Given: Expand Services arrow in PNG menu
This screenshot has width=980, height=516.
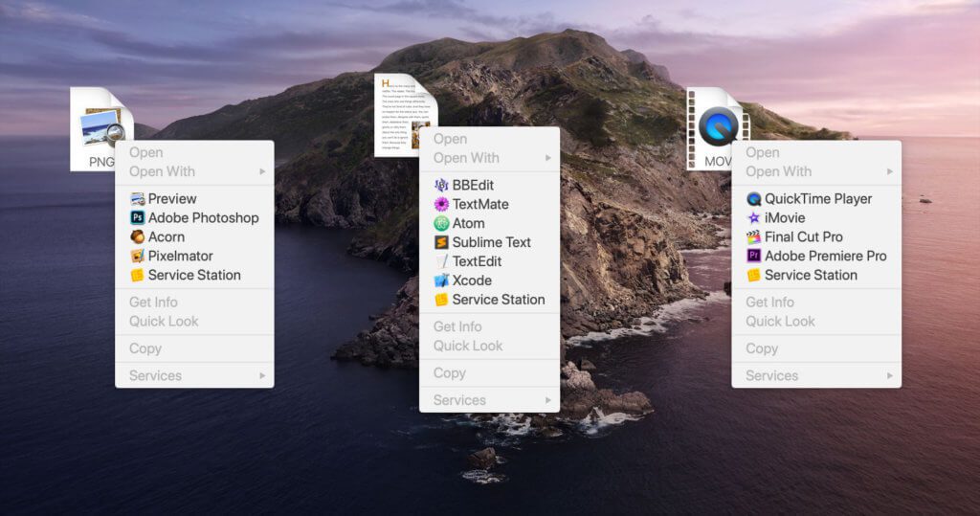Looking at the screenshot, I should pyautogui.click(x=262, y=376).
